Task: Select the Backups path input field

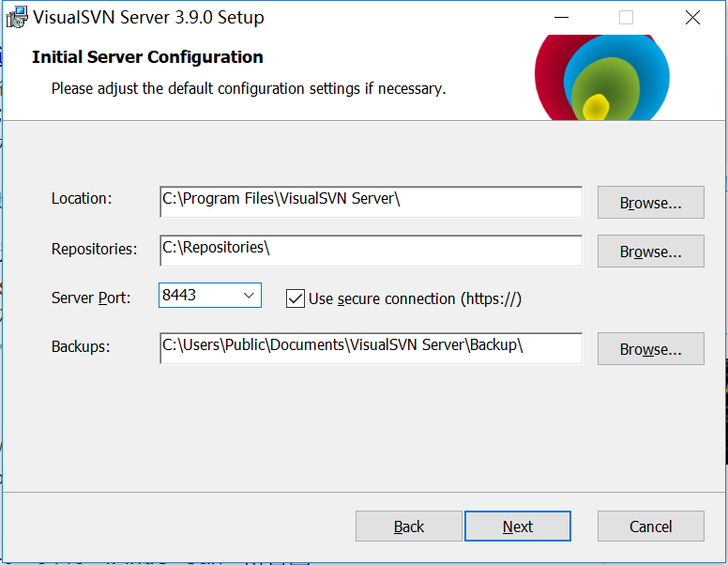Action: 371,347
